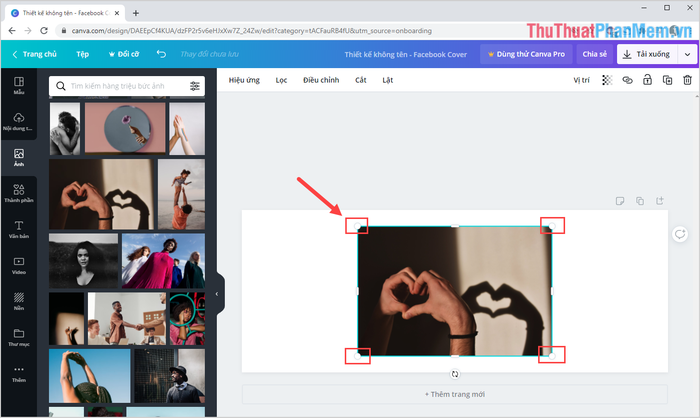
Task: Open the Video sidebar tab
Action: [19, 266]
